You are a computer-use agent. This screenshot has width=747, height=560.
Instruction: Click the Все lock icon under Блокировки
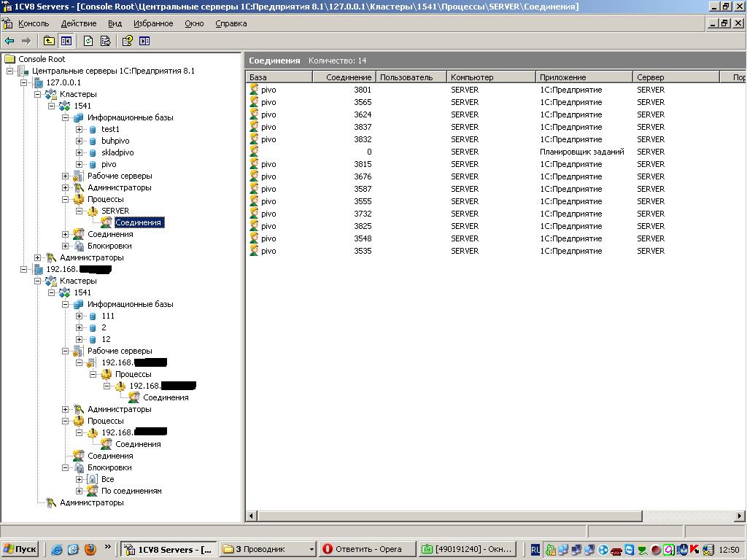point(93,479)
